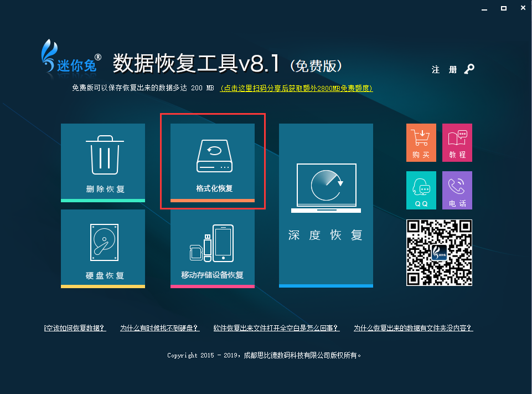Click the 注册 register text
532x394 pixels.
(x=444, y=70)
